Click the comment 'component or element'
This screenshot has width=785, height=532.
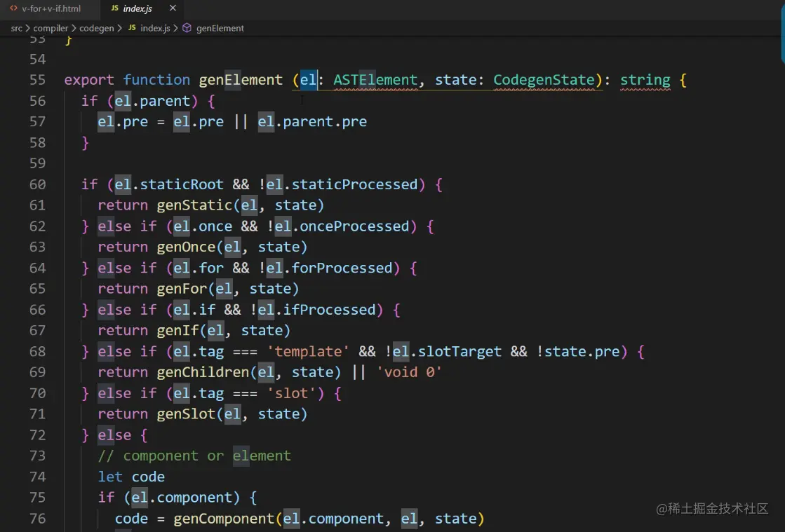click(x=195, y=456)
